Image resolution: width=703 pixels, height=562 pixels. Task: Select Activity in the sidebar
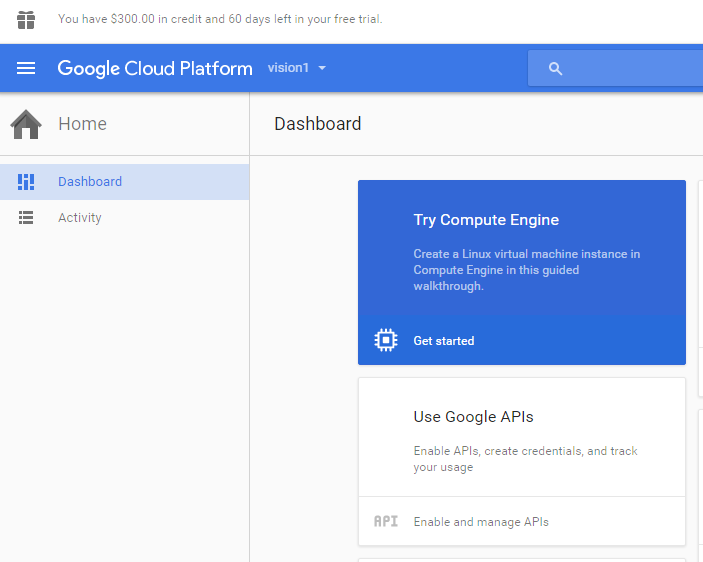pyautogui.click(x=80, y=218)
